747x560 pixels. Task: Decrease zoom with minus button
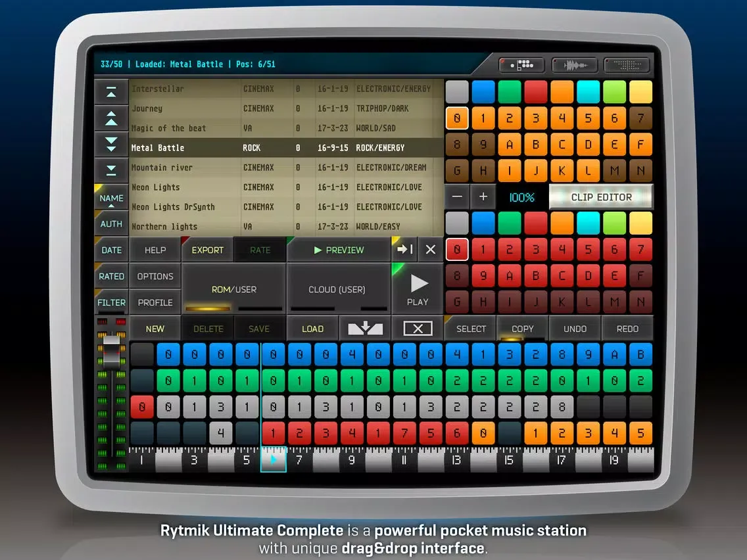tap(457, 197)
